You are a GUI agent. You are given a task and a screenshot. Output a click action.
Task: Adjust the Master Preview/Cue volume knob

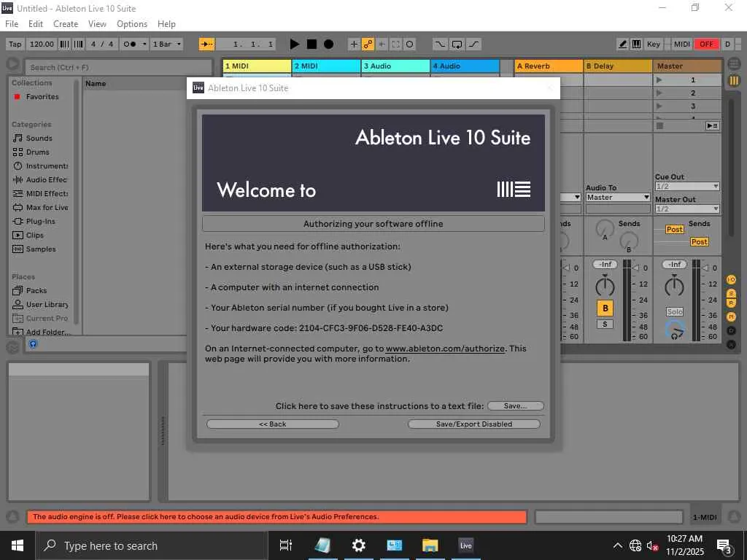click(675, 330)
